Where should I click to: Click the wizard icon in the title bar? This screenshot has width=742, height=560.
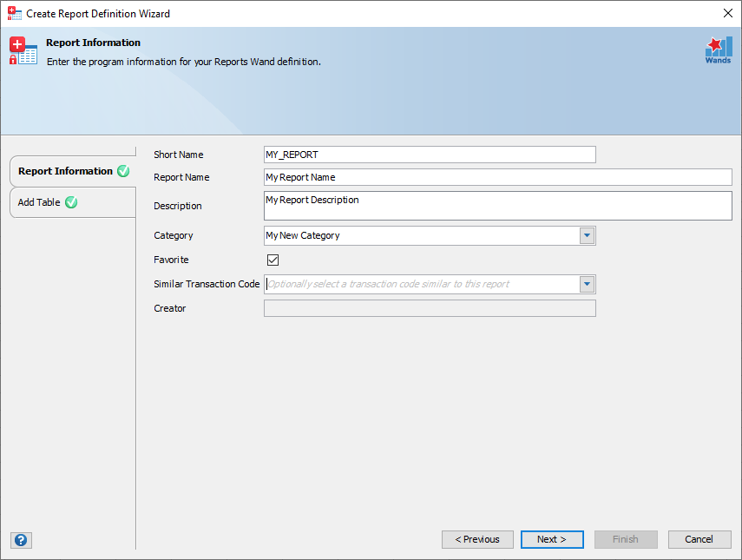pos(13,13)
